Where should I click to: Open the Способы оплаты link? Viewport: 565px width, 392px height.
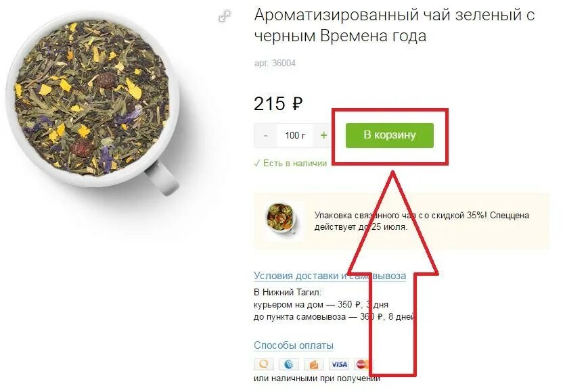point(293,345)
